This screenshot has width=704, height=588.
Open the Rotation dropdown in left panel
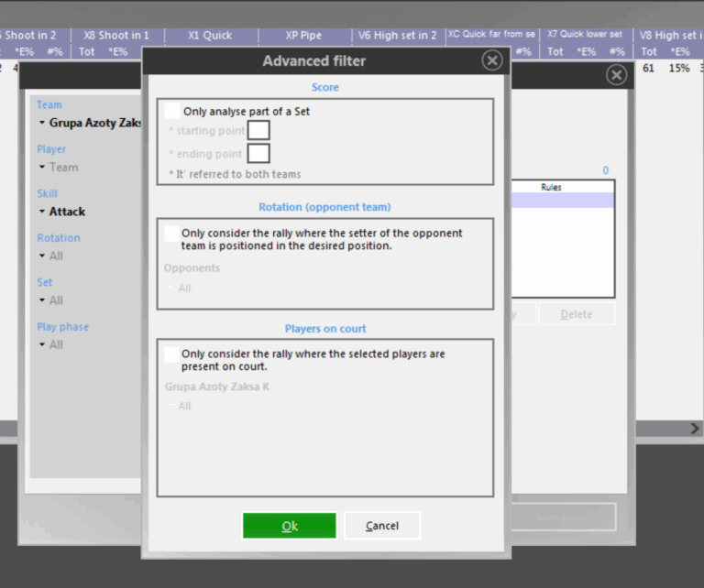click(51, 256)
